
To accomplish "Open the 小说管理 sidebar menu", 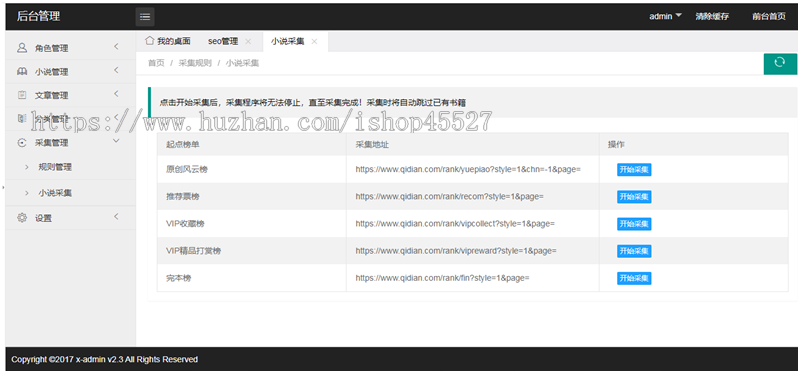I will click(70, 72).
